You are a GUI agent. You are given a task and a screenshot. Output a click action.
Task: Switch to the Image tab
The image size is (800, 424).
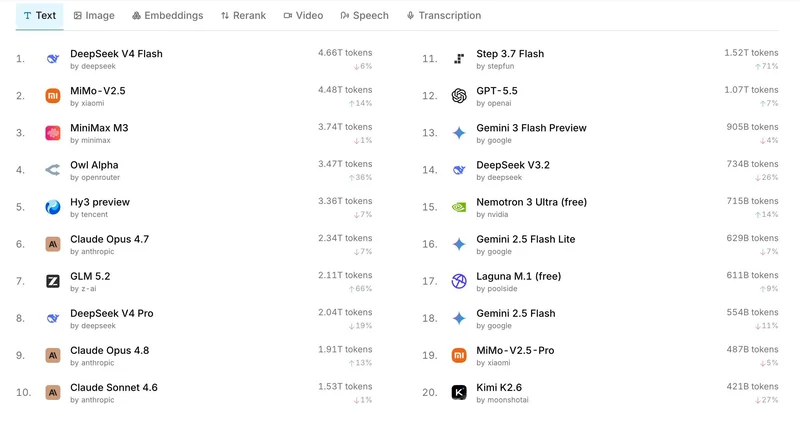click(x=94, y=16)
